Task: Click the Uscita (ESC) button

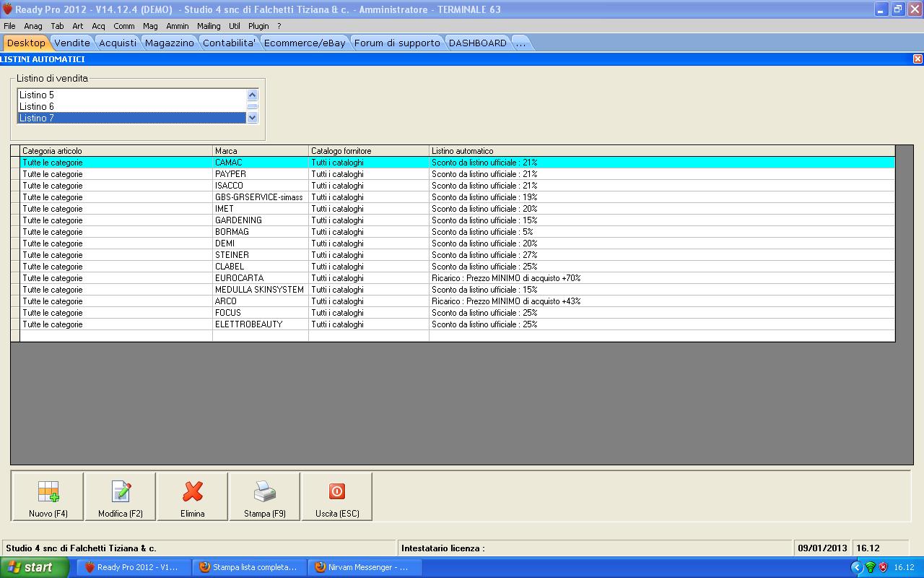Action: click(x=337, y=497)
